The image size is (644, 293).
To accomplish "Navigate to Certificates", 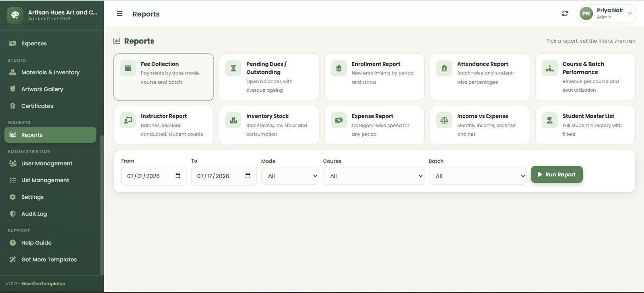I will (x=50, y=106).
